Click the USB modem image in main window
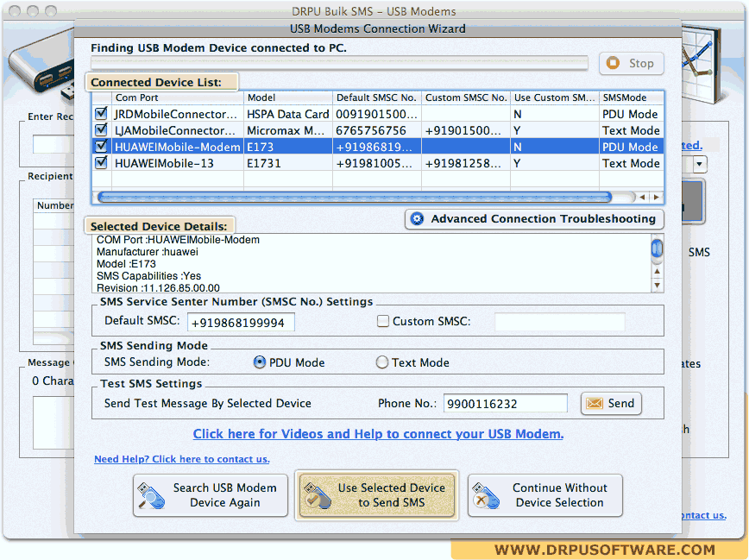Image resolution: width=749 pixels, height=560 pixels. click(41, 67)
